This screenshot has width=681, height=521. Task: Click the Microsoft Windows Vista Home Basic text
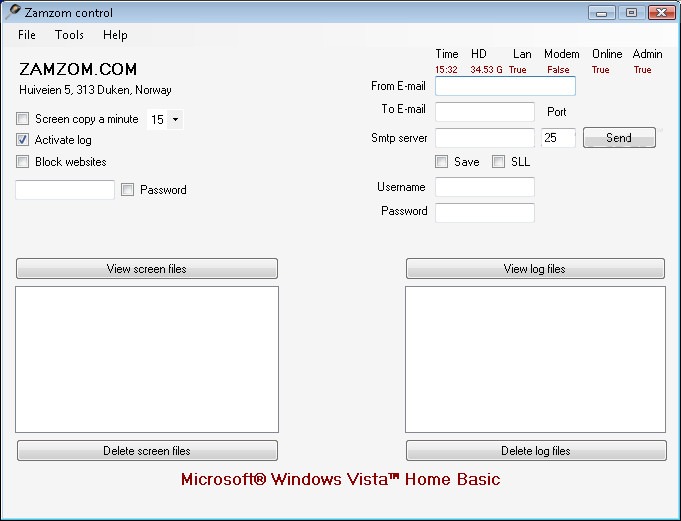[x=340, y=479]
